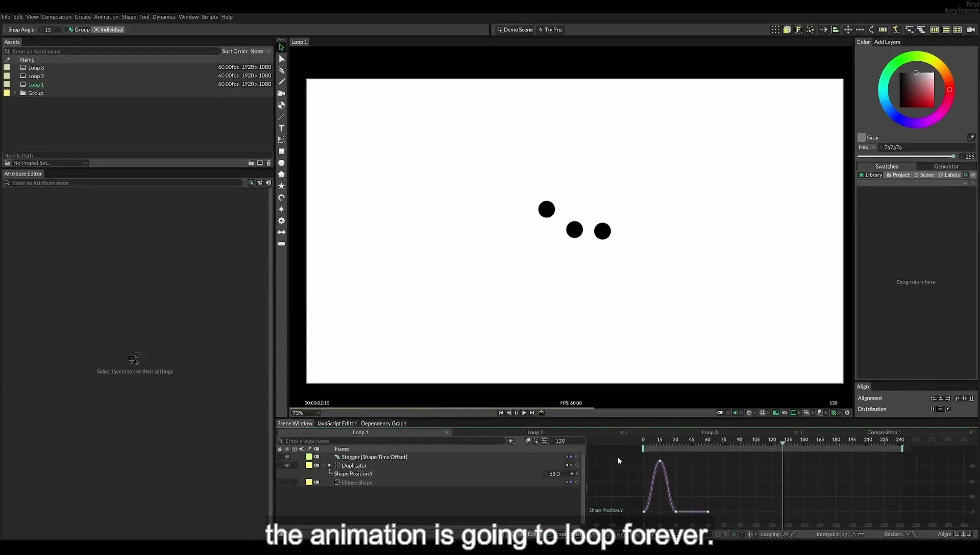The width and height of the screenshot is (980, 555).
Task: Click the eyedropper beside Gray color
Action: (971, 138)
